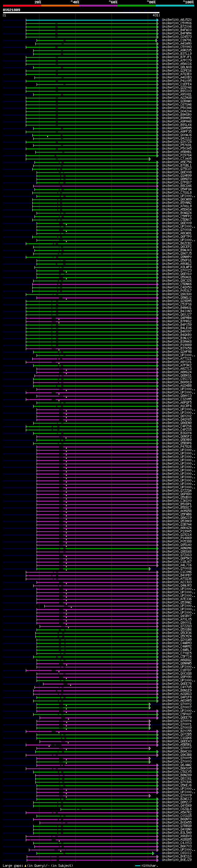Select the UniRef100_C7GUL8 label
This screenshot has height=868, width=197.
177,192
